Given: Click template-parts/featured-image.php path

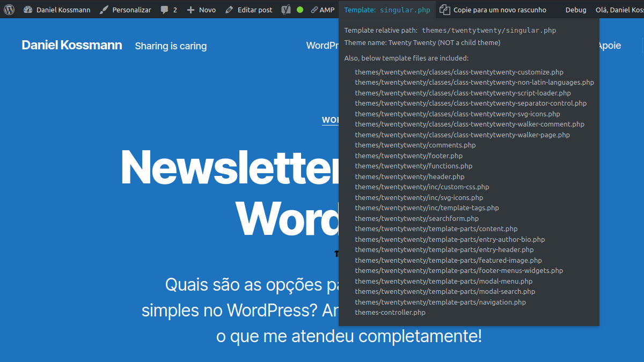Looking at the screenshot, I should pyautogui.click(x=448, y=260).
